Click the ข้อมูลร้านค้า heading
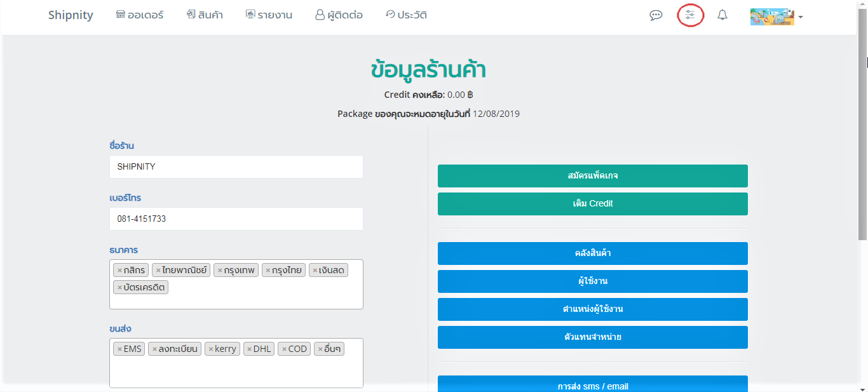868x392 pixels. (428, 70)
